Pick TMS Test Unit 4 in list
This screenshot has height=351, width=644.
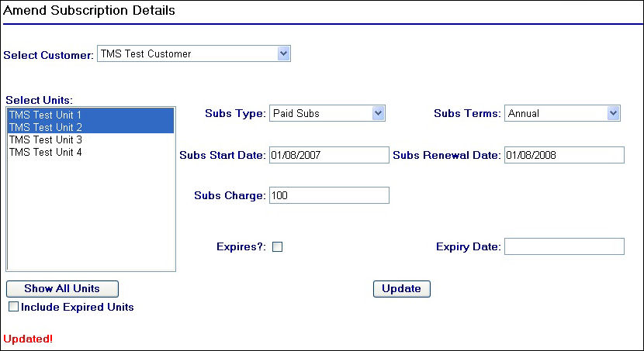point(45,152)
